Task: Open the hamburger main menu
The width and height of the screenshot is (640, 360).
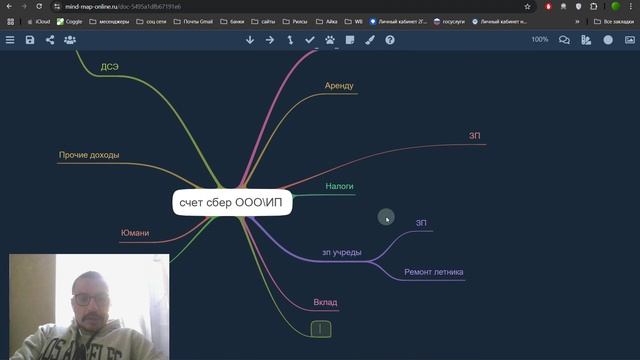Action: pos(10,40)
